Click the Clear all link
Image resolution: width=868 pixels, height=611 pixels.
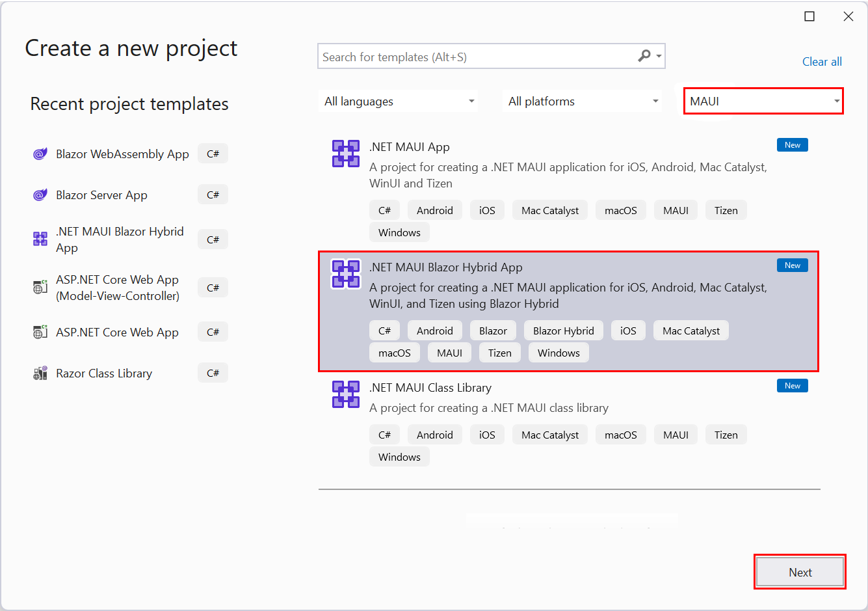(822, 62)
